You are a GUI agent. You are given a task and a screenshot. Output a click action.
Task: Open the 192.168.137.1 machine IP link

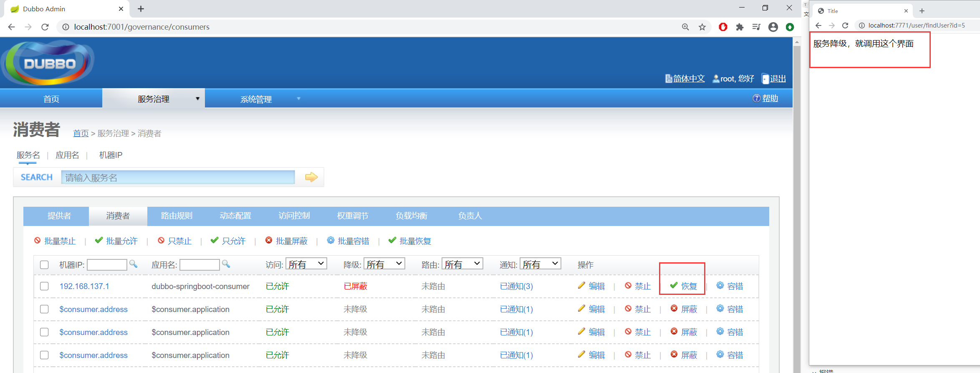[x=84, y=286]
